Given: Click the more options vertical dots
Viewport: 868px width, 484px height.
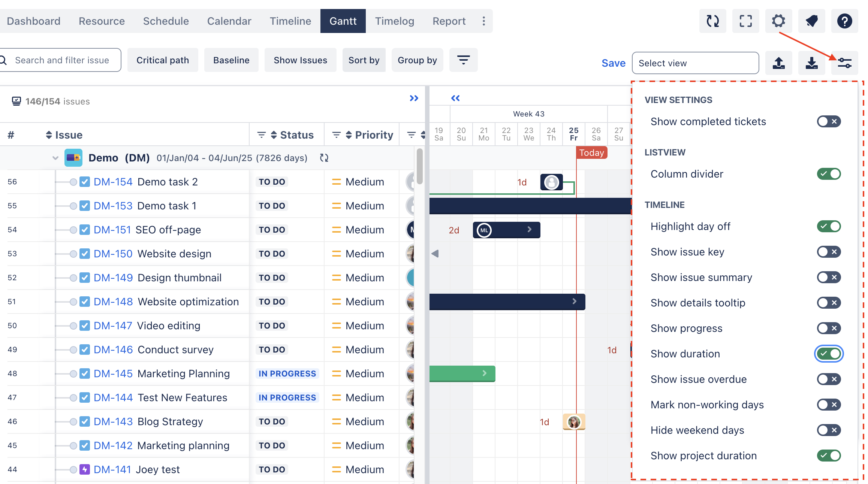Looking at the screenshot, I should (484, 21).
